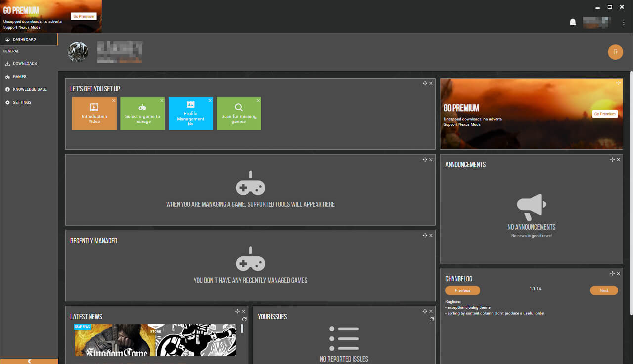Click move handle on Recently Managed dashlet
Screen dimensions: 633x364
pos(425,235)
